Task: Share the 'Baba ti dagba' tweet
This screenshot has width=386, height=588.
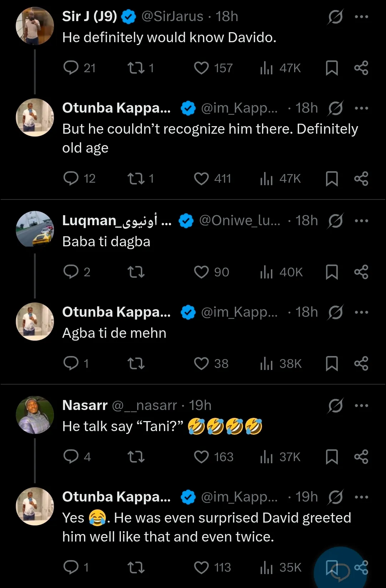Action: (361, 272)
